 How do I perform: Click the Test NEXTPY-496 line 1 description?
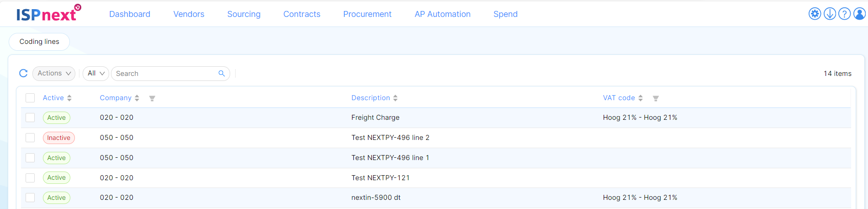coord(390,158)
